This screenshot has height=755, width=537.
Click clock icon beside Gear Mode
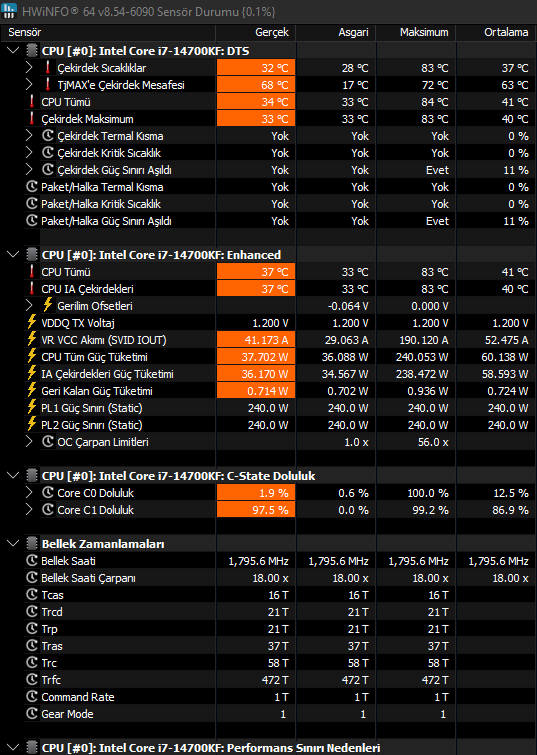coord(32,714)
